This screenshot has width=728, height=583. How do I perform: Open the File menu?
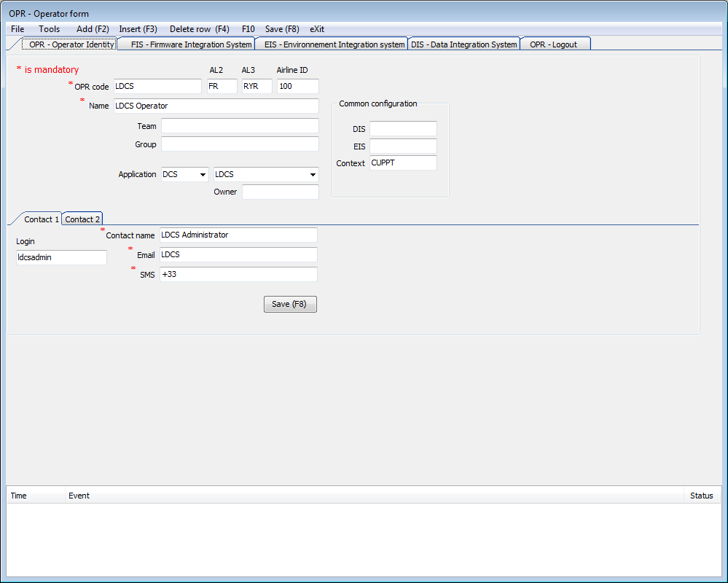pyautogui.click(x=17, y=29)
